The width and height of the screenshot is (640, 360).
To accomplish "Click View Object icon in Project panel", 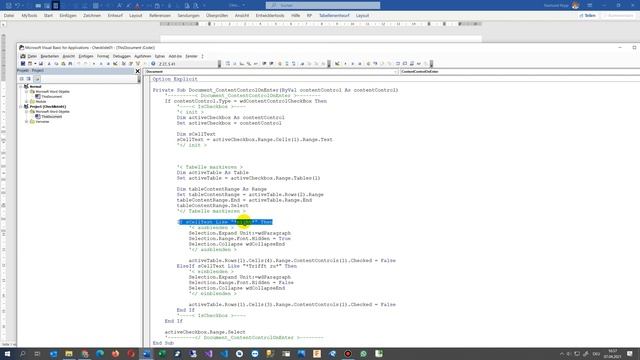I will tap(29, 79).
